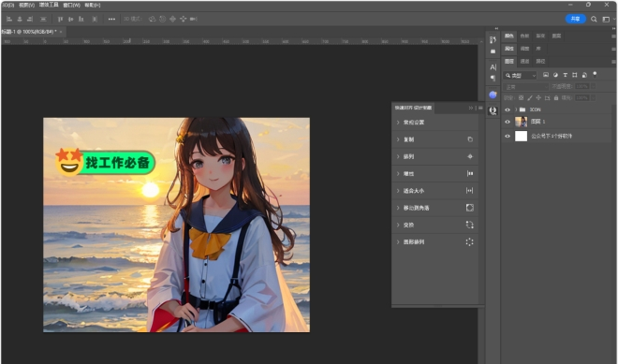This screenshot has width=618, height=364.
Task: Click the prevent artboard auto-nesting lock icon
Action: coord(547,97)
